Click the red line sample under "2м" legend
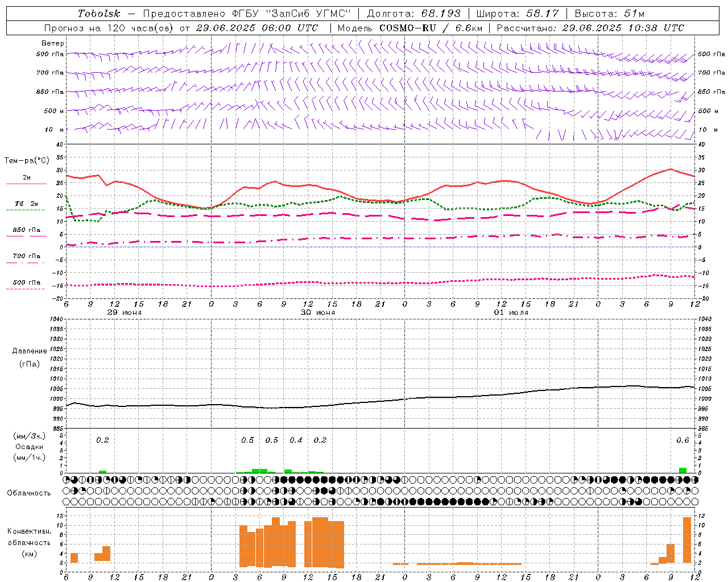728x582 pixels. click(27, 184)
